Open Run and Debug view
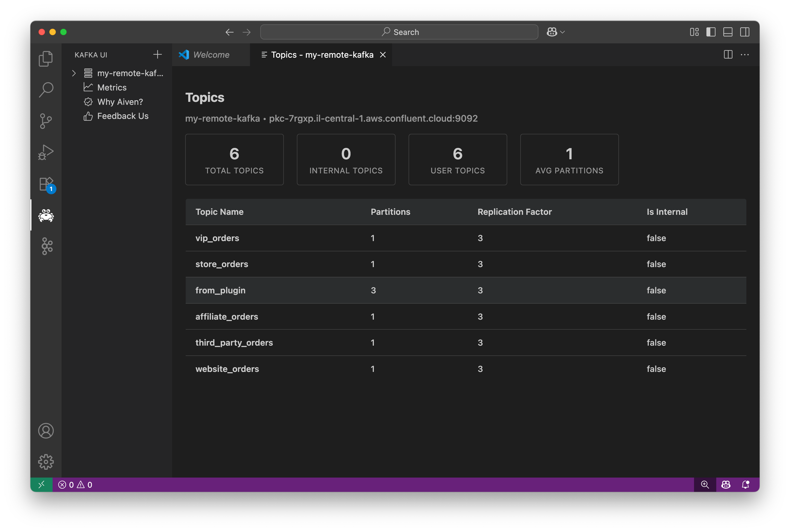 click(46, 152)
